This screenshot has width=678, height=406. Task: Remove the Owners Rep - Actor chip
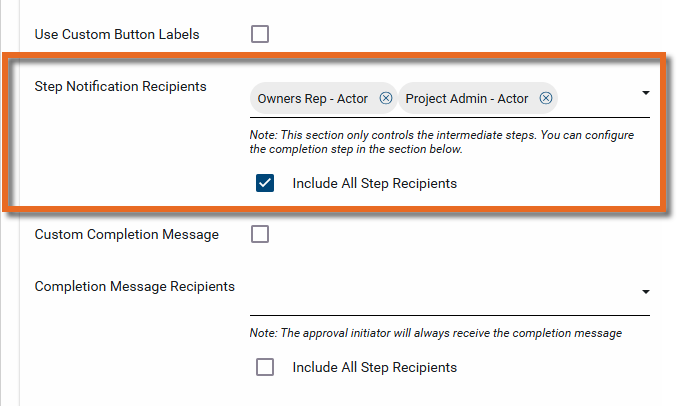[x=386, y=98]
